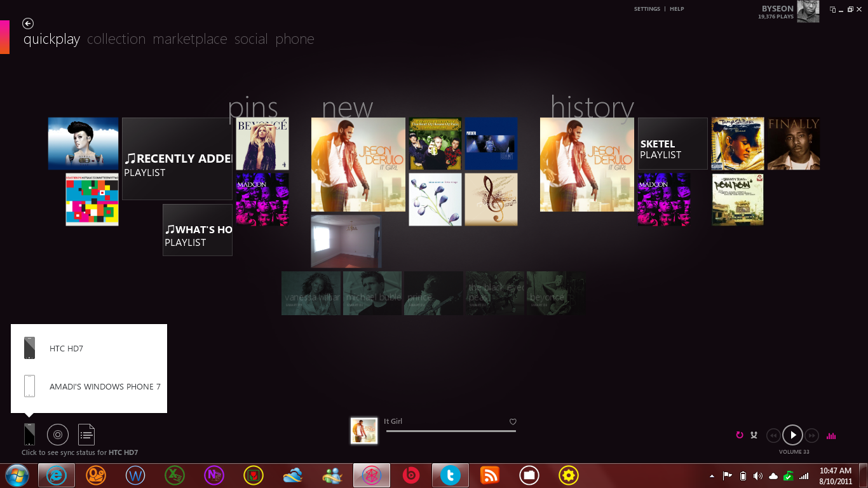Open the colorful squares album cover in pins
The width and height of the screenshot is (868, 488).
92,200
